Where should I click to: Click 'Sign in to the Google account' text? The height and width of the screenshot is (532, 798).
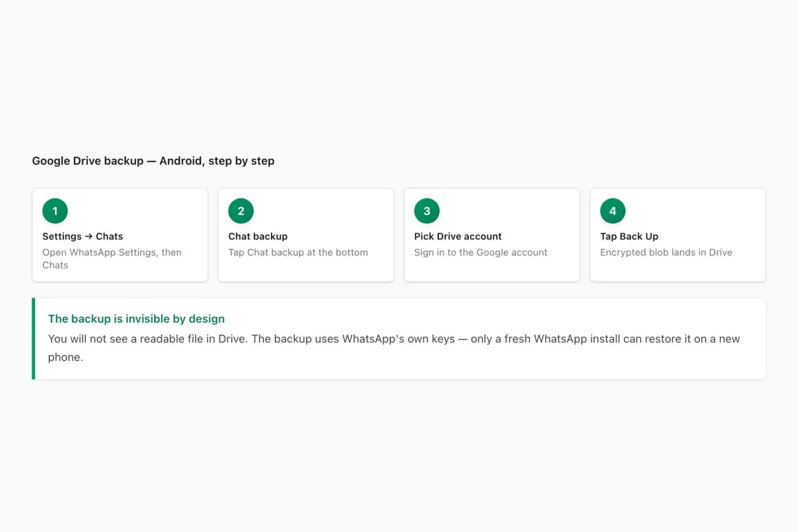coord(480,252)
